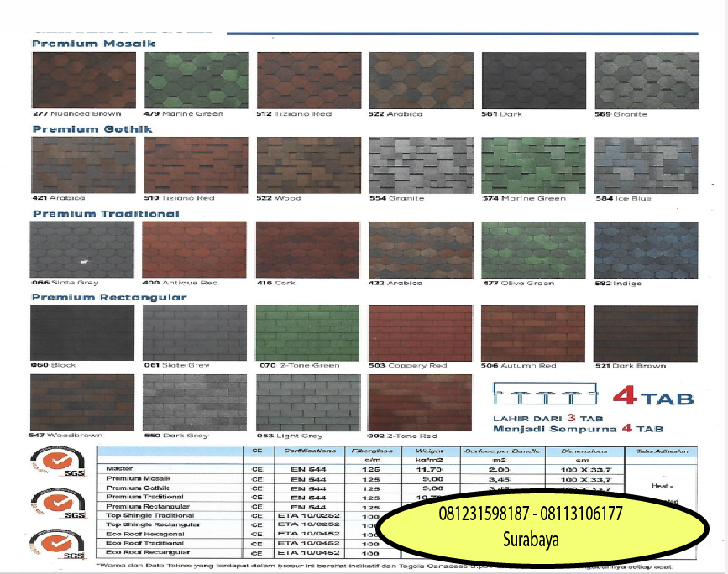728x574 pixels.
Task: Pick the 422 Arabica traditional swatch
Action: coord(422,250)
